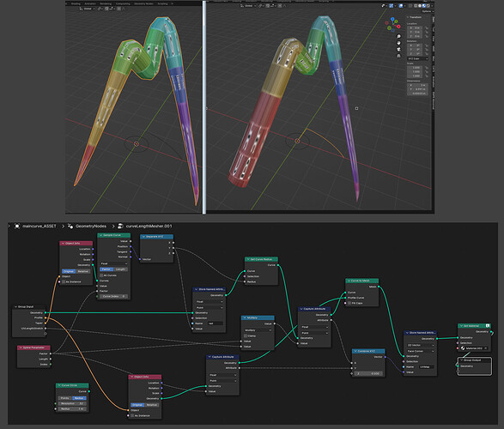Open Global orientation dropdown in left viewport
Screen dimensions: 504x429
point(88,9)
